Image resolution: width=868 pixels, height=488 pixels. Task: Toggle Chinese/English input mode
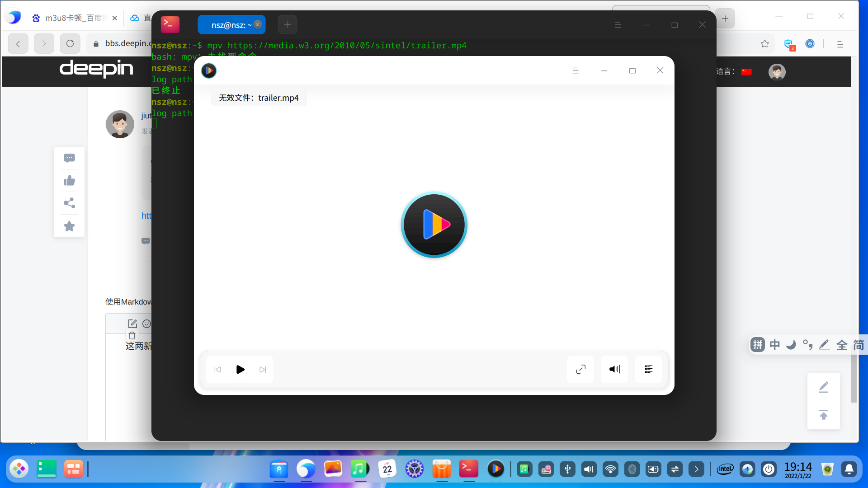pos(775,345)
